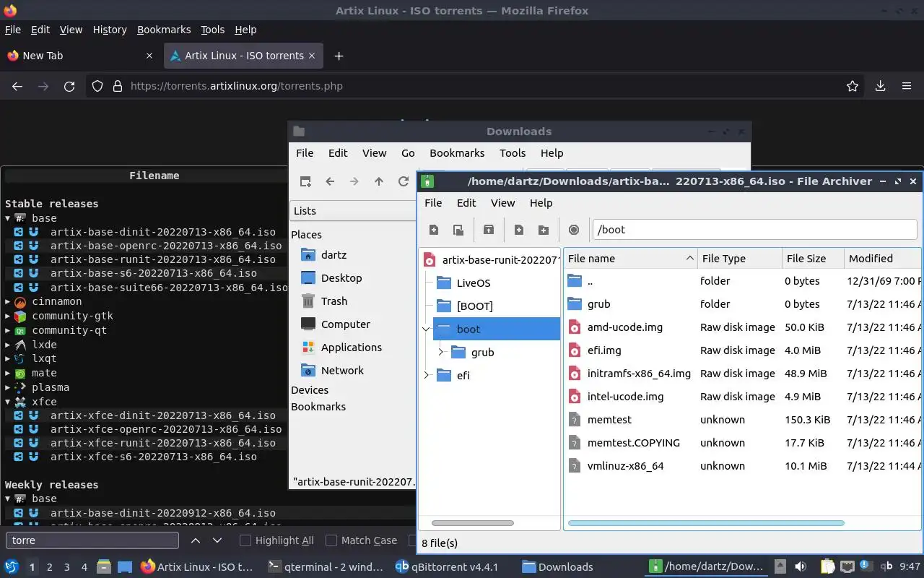Find next match arrow in find bar
This screenshot has width=924, height=578.
[217, 540]
